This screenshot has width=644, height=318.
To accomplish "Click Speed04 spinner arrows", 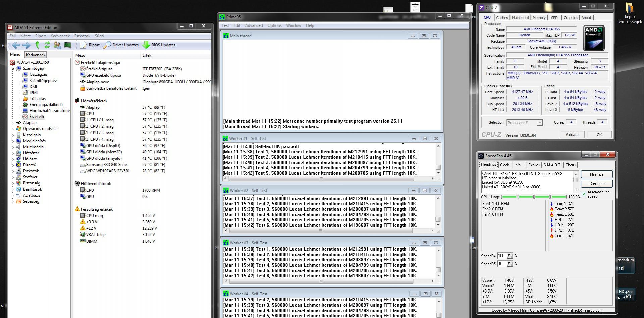I will click(510, 256).
